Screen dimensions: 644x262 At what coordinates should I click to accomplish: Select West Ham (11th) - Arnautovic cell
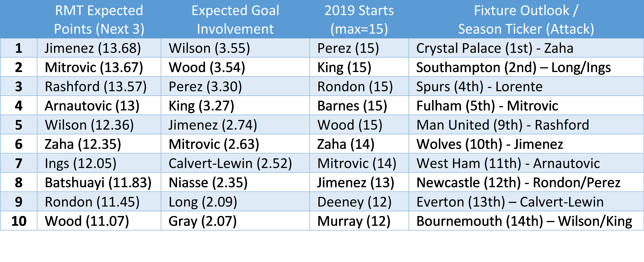[508, 164]
